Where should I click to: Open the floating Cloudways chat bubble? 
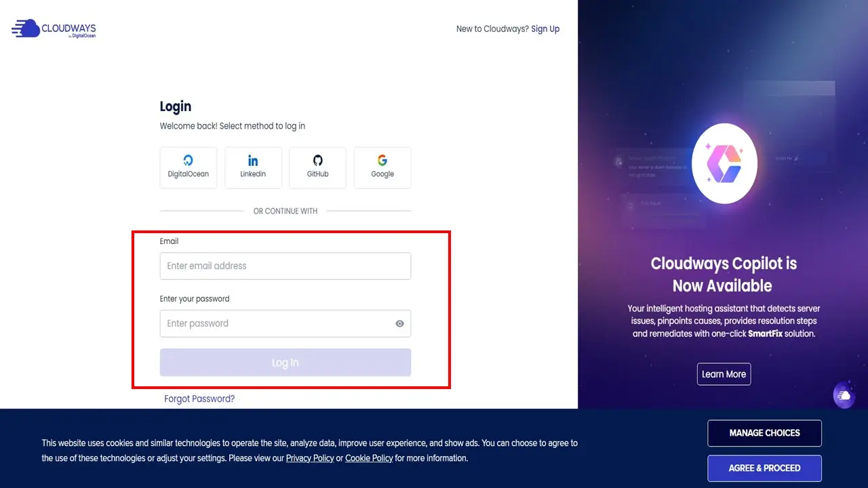844,395
